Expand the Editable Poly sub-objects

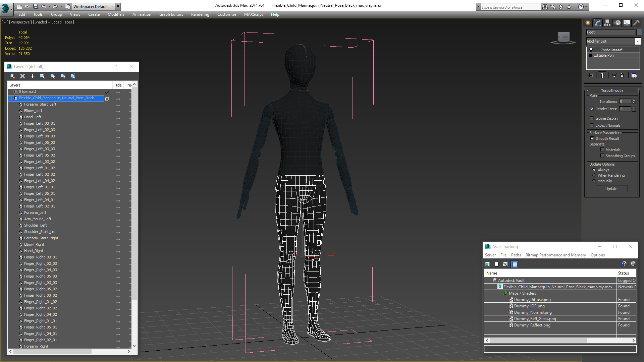pos(590,55)
